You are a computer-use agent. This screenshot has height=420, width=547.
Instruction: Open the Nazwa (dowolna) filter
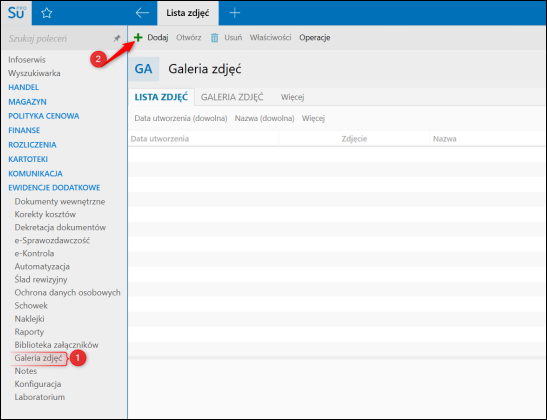coord(264,118)
